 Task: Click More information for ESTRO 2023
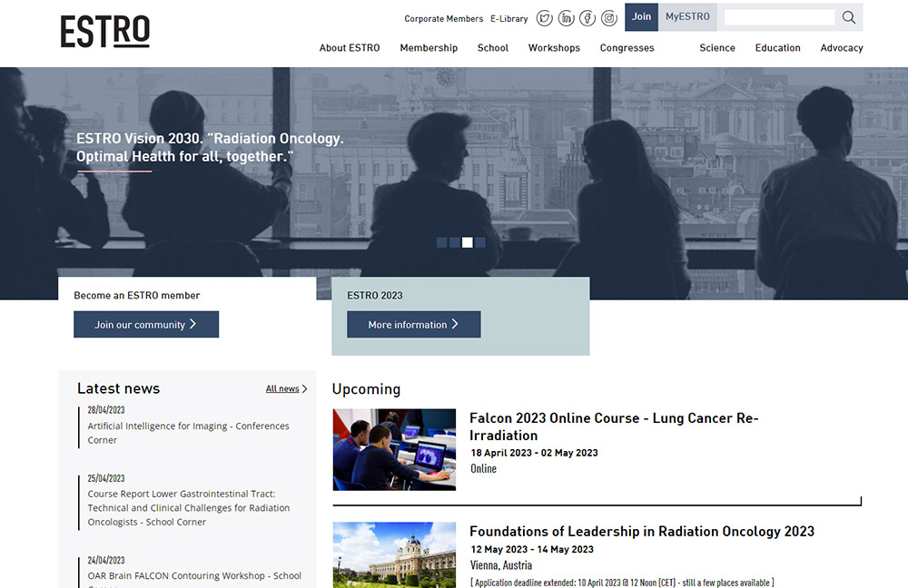click(x=413, y=324)
